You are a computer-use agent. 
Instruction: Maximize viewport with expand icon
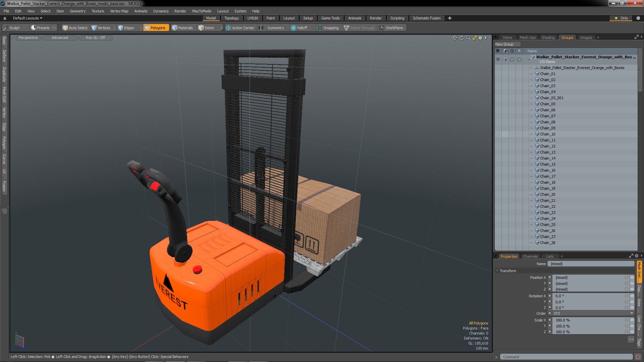coord(475,38)
